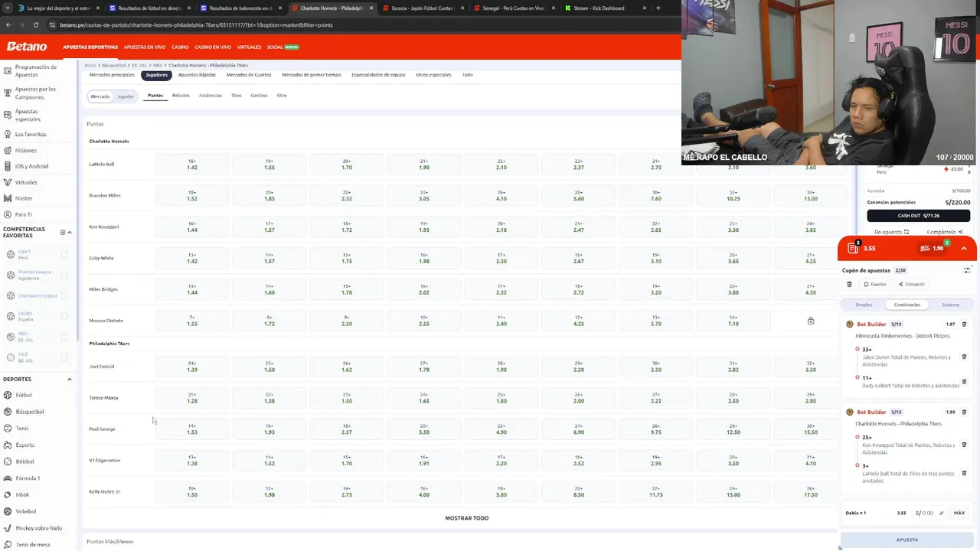Select Fórmula 1 in the Deportes list

(x=28, y=478)
